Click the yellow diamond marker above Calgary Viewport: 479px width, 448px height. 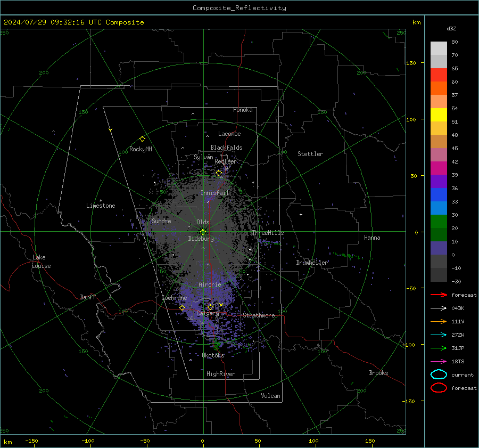pyautogui.click(x=210, y=307)
